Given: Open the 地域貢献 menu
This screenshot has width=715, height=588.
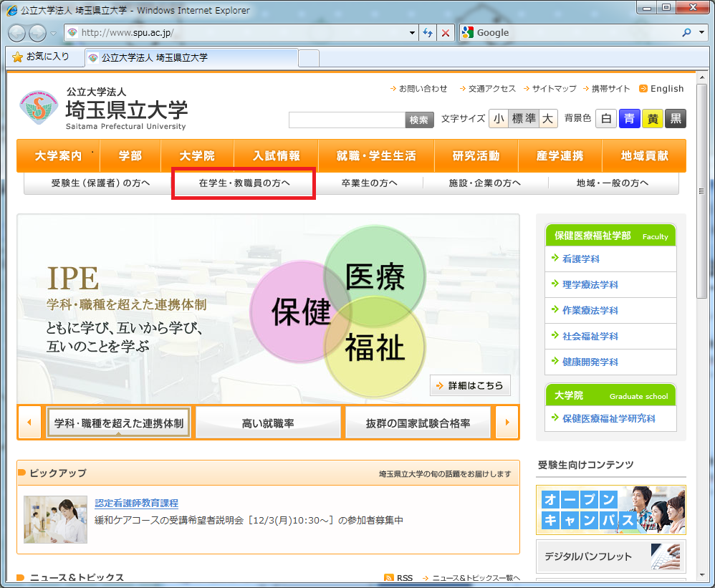Looking at the screenshot, I should 644,156.
